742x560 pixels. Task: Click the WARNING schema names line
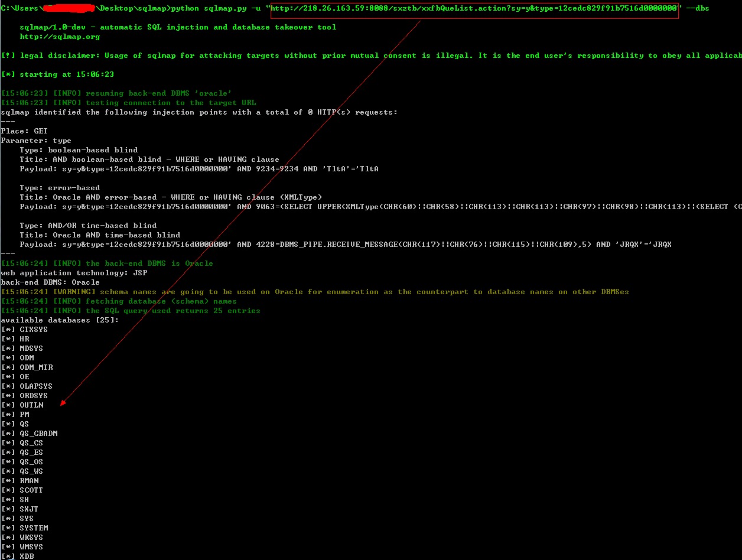(x=315, y=292)
